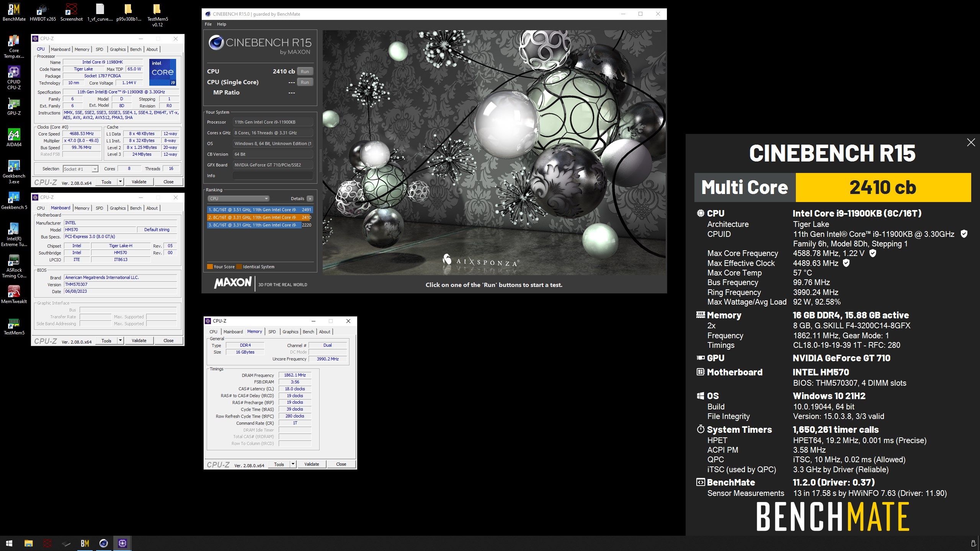980x551 pixels.
Task: Expand ranking Details arrow button
Action: coord(310,199)
